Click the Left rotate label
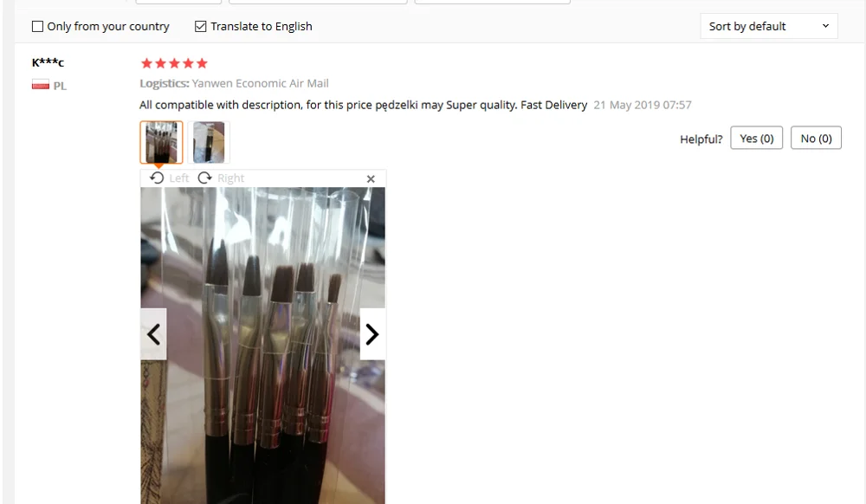This screenshot has width=866, height=504. (179, 178)
